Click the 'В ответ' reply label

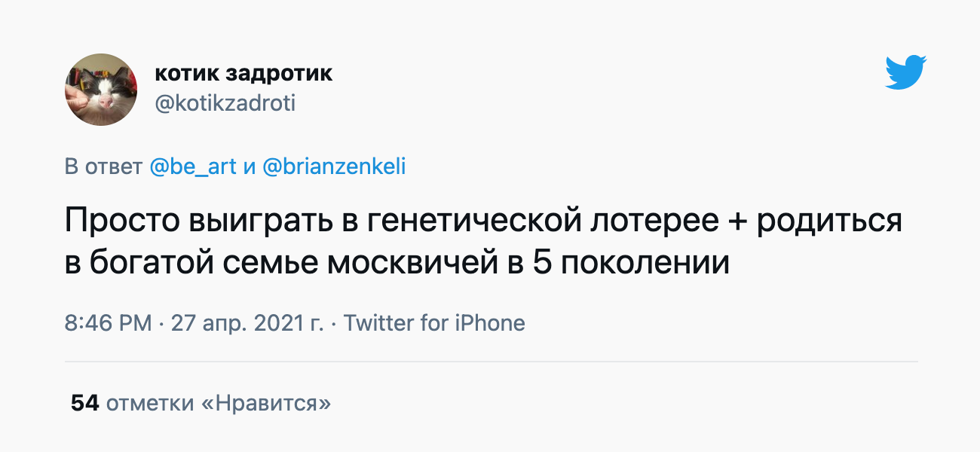[103, 166]
